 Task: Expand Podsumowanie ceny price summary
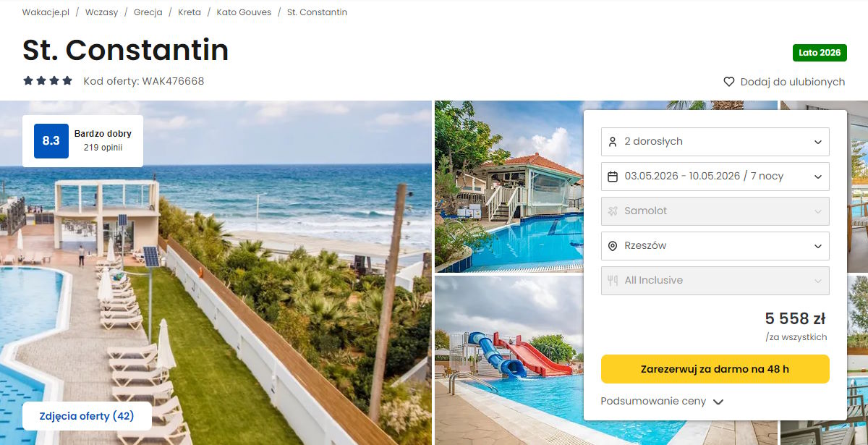tap(662, 402)
